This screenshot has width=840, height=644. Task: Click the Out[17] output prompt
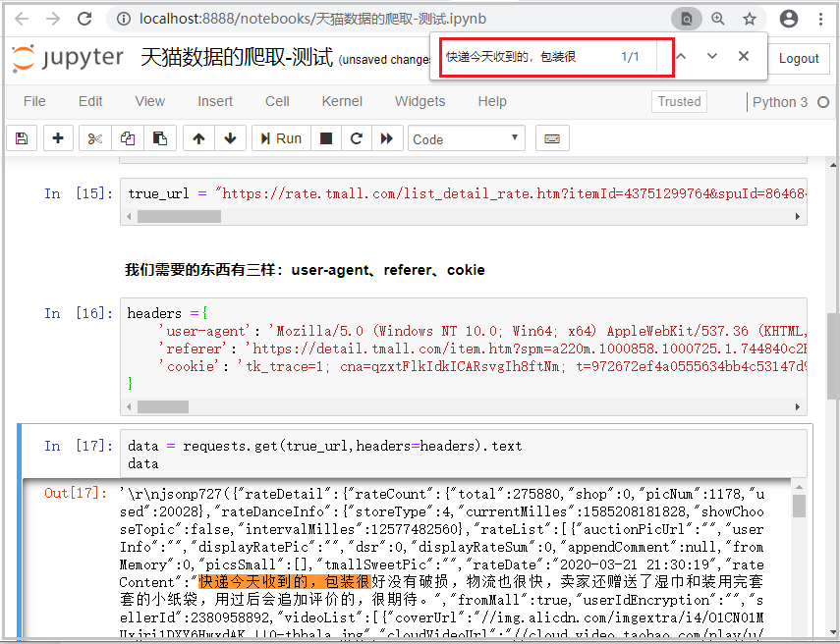tap(76, 493)
